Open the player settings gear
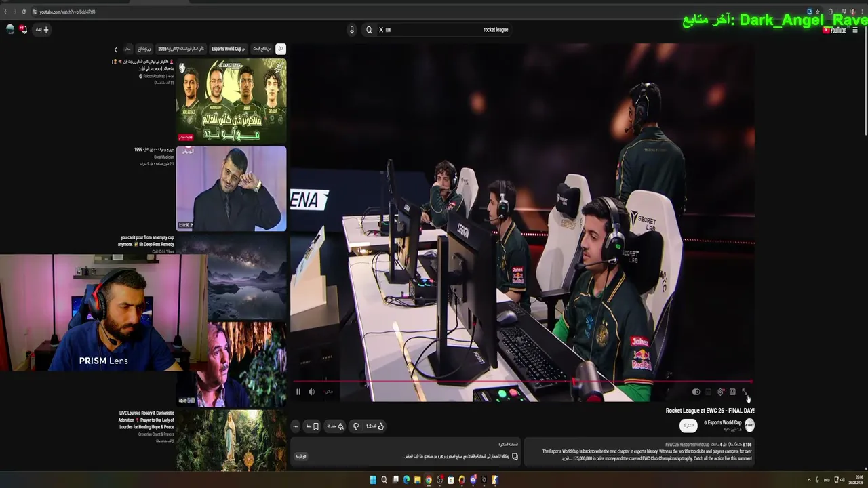This screenshot has height=488, width=868. click(x=721, y=392)
